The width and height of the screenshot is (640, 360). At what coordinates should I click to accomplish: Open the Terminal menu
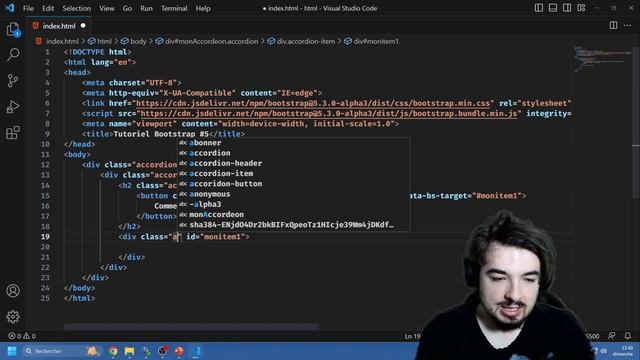(174, 8)
